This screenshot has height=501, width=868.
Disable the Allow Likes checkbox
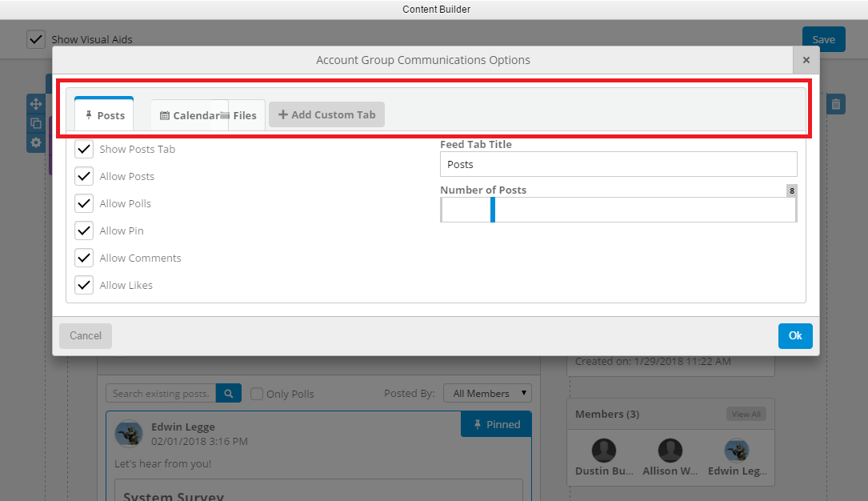[x=84, y=285]
